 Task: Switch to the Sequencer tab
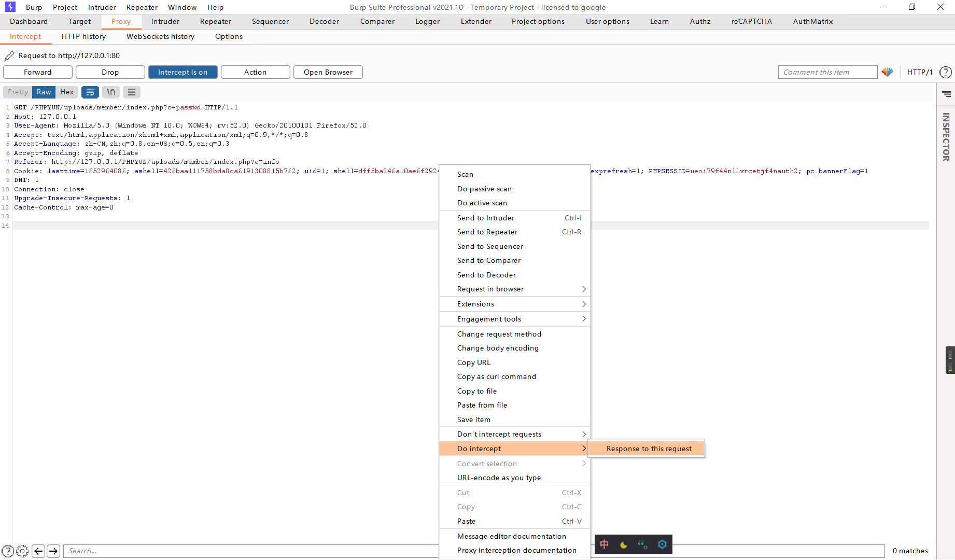(x=271, y=21)
